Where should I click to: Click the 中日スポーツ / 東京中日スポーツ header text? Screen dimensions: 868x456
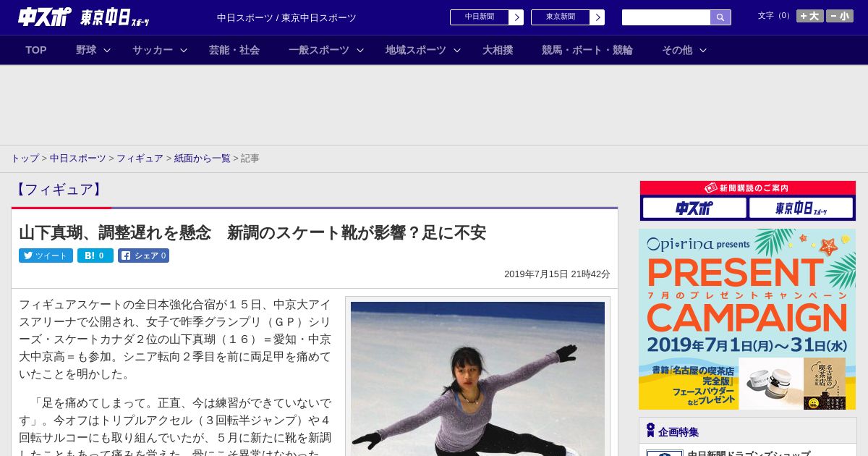click(286, 18)
